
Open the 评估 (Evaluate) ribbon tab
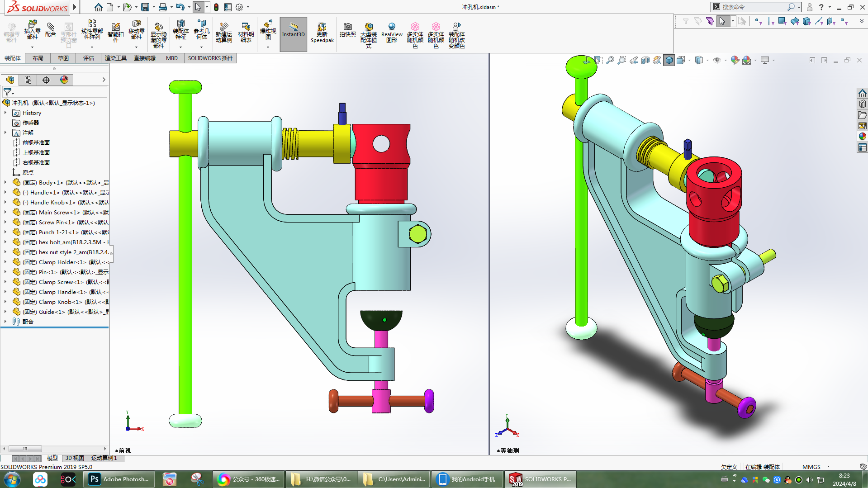pos(89,58)
